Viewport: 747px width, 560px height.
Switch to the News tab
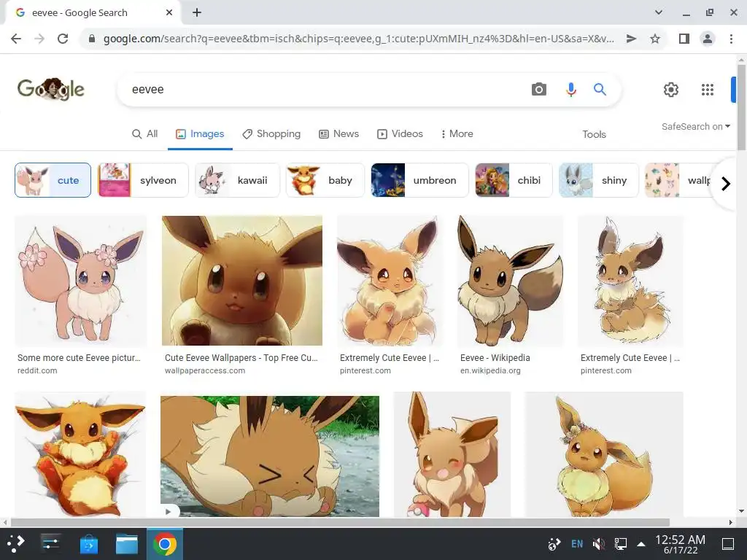tap(338, 134)
